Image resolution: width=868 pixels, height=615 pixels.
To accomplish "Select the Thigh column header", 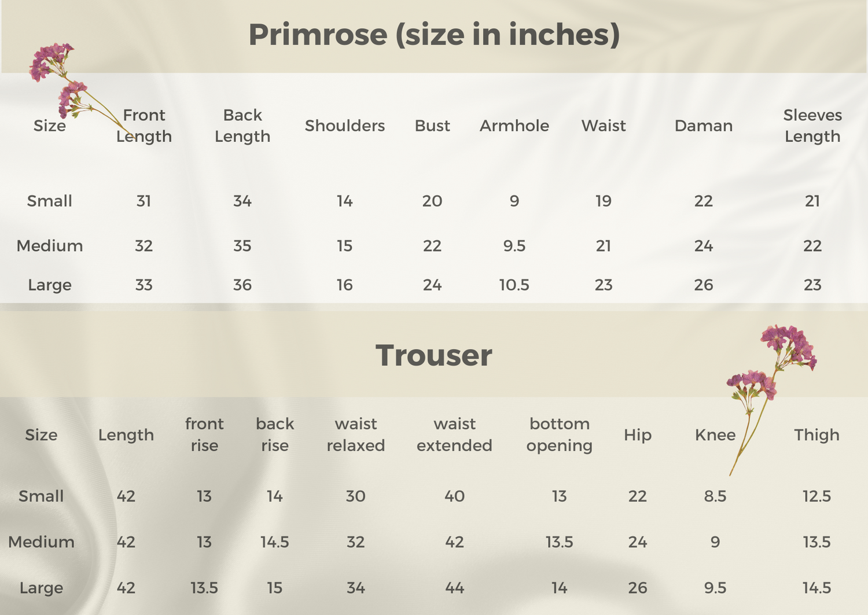I will click(816, 434).
